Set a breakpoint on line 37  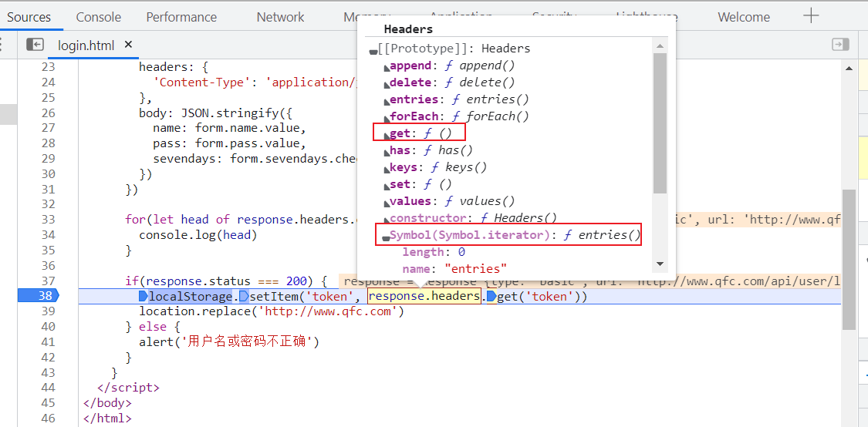coord(49,281)
